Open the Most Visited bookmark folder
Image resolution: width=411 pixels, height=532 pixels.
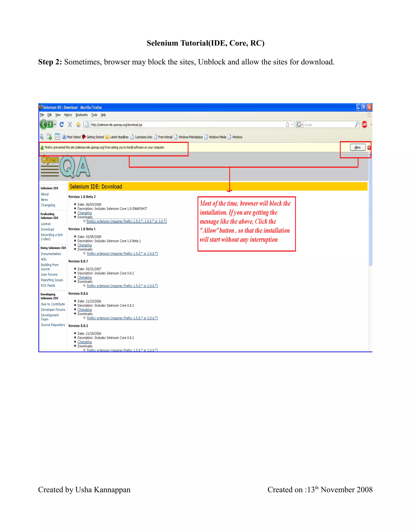[71, 137]
